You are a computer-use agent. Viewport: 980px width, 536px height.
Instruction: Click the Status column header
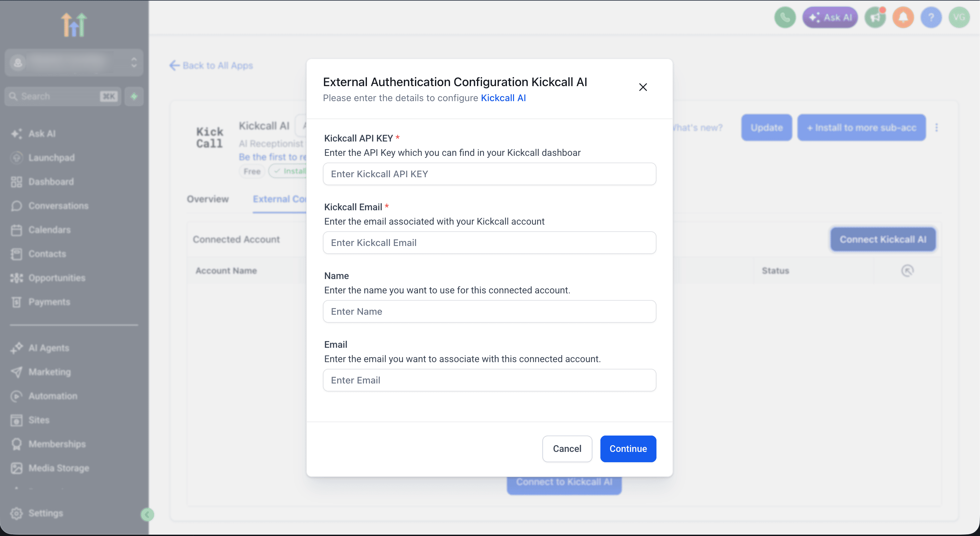775,271
